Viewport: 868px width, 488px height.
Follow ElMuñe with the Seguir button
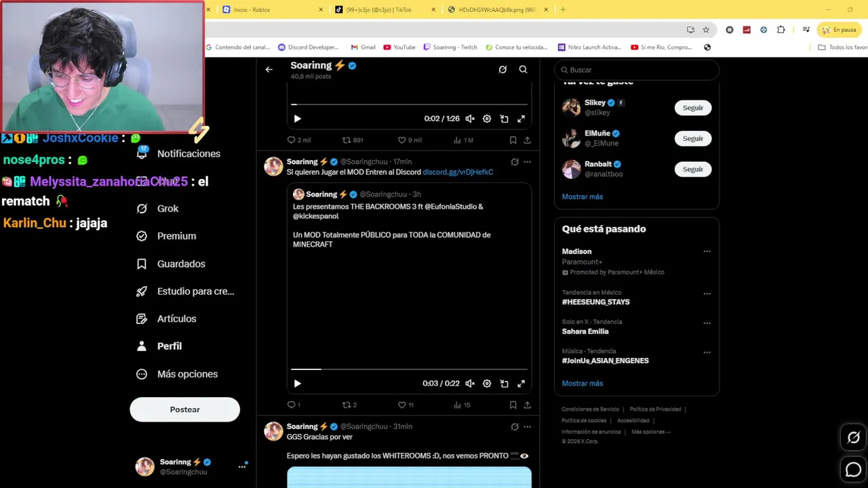(x=693, y=138)
